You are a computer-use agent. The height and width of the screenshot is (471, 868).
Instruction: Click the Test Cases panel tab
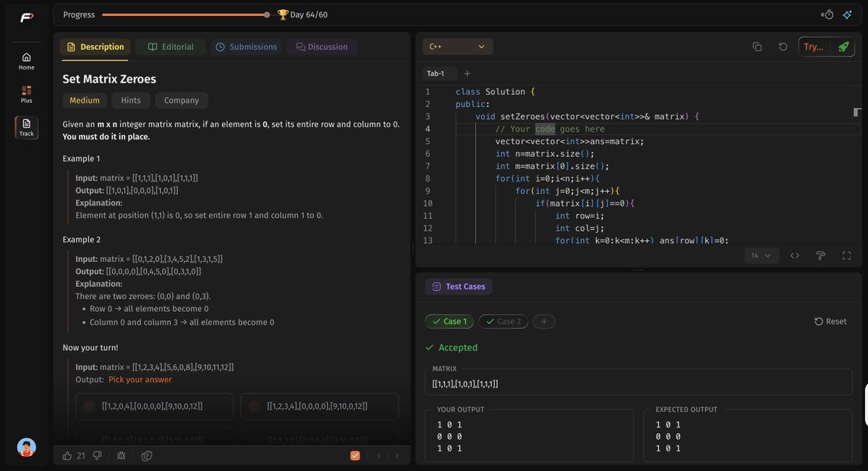pyautogui.click(x=459, y=287)
